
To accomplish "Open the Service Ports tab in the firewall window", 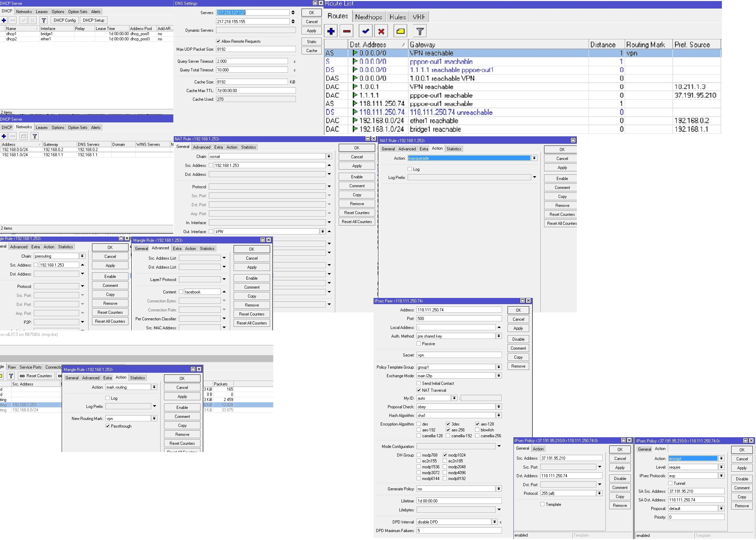I will coord(30,367).
